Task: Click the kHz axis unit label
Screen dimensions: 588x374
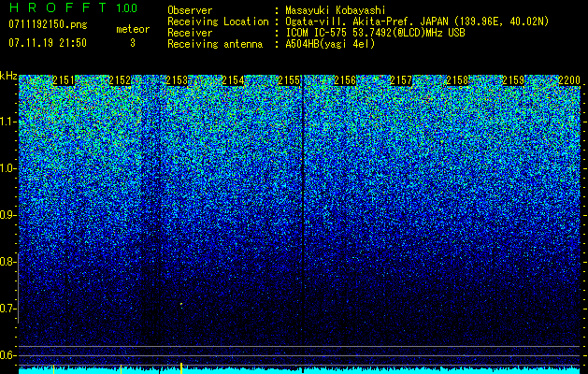Action: (x=8, y=76)
